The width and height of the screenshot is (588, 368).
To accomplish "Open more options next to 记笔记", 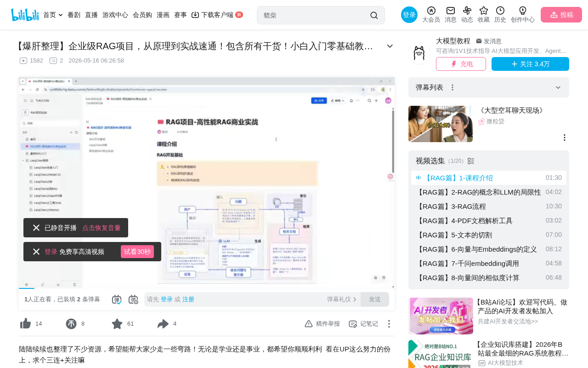I will [389, 324].
